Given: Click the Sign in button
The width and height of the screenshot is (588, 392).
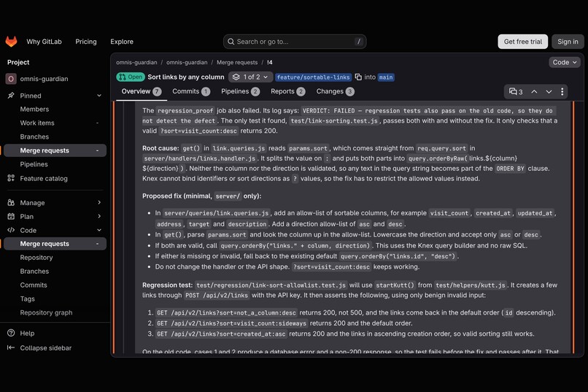Looking at the screenshot, I should coord(568,42).
